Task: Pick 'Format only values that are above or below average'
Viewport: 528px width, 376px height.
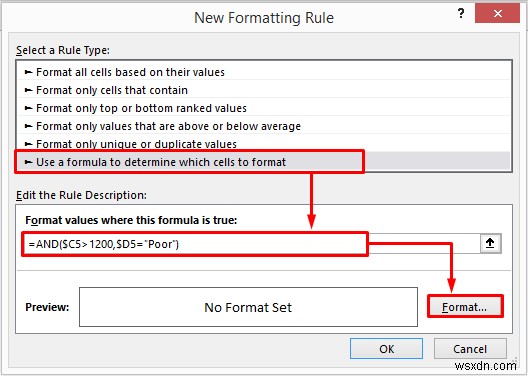Action: pos(264,126)
